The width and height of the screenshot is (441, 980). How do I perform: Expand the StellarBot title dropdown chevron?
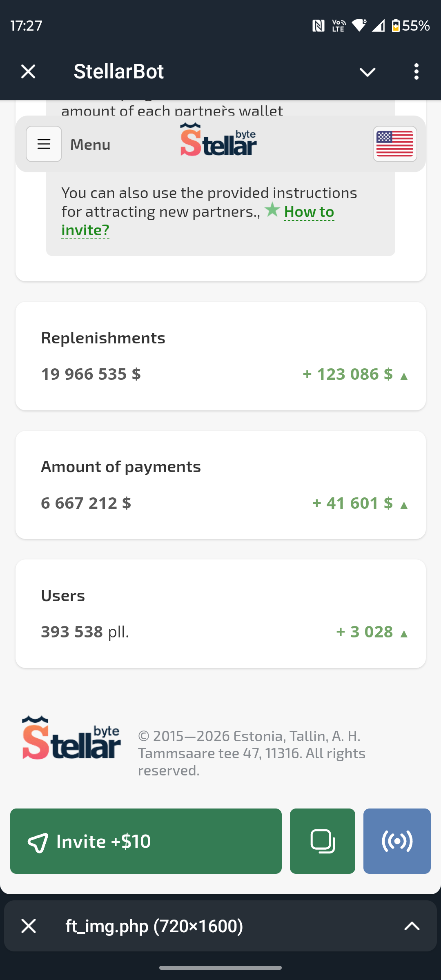click(x=367, y=72)
